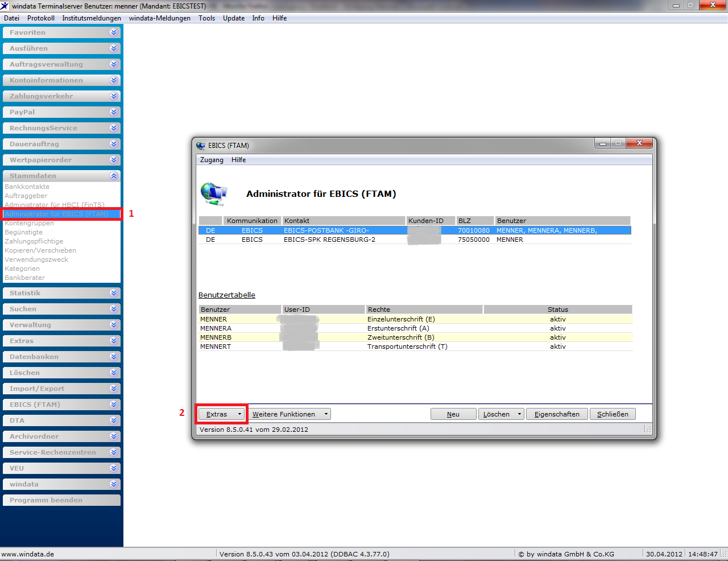728x561 pixels.
Task: Open Bankkontakte under Stammdaten
Action: point(27,187)
